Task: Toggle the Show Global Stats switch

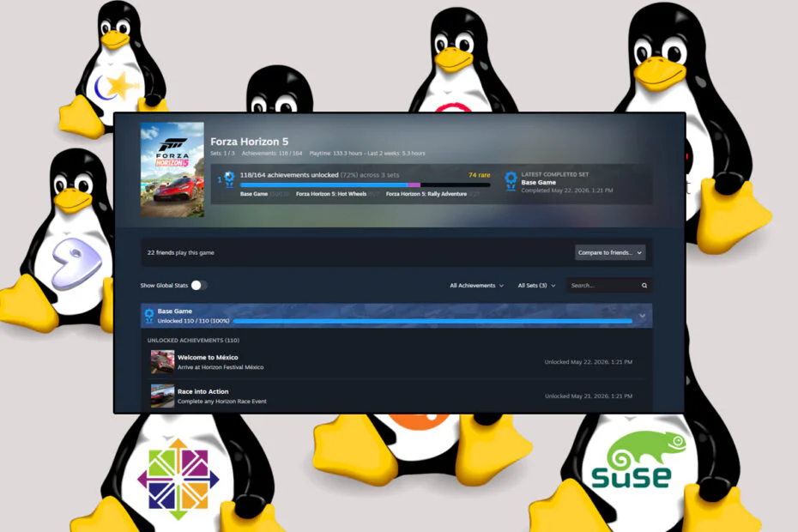Action: (x=199, y=286)
